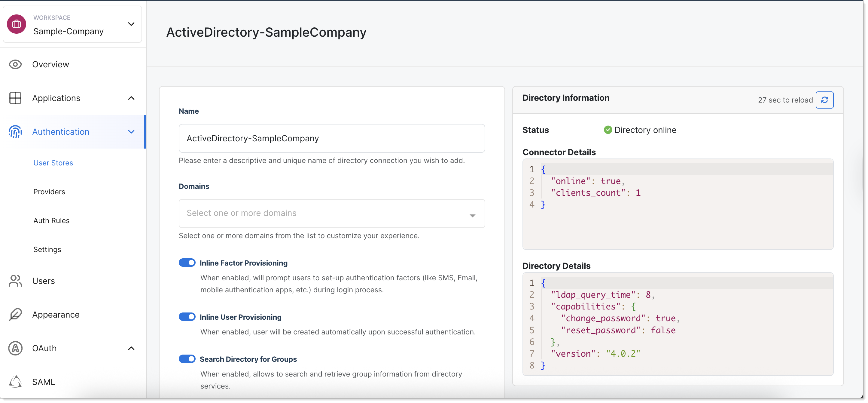Click the Connector Details code editor
868x403 pixels.
click(x=678, y=205)
